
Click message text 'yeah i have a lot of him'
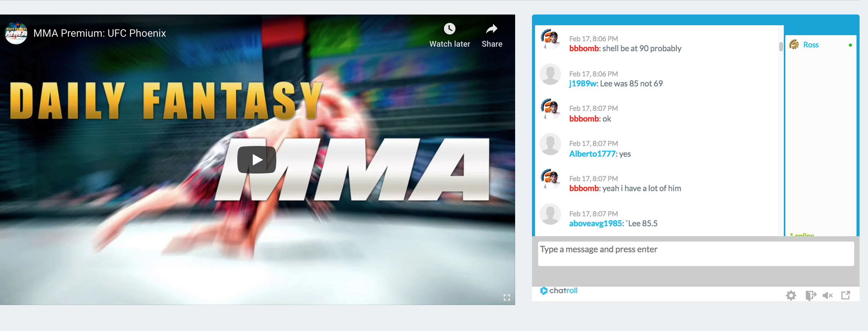(x=642, y=188)
